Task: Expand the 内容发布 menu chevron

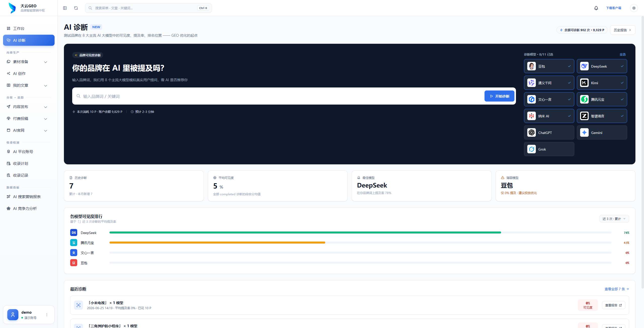Action: click(46, 107)
